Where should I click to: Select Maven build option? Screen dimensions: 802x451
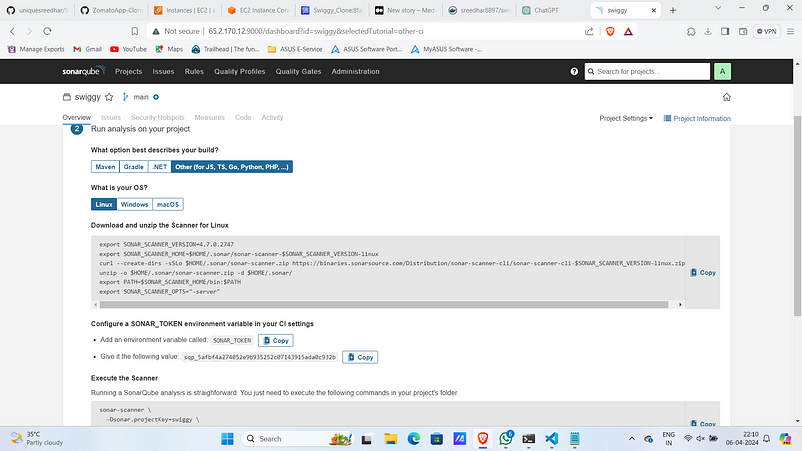click(x=105, y=167)
